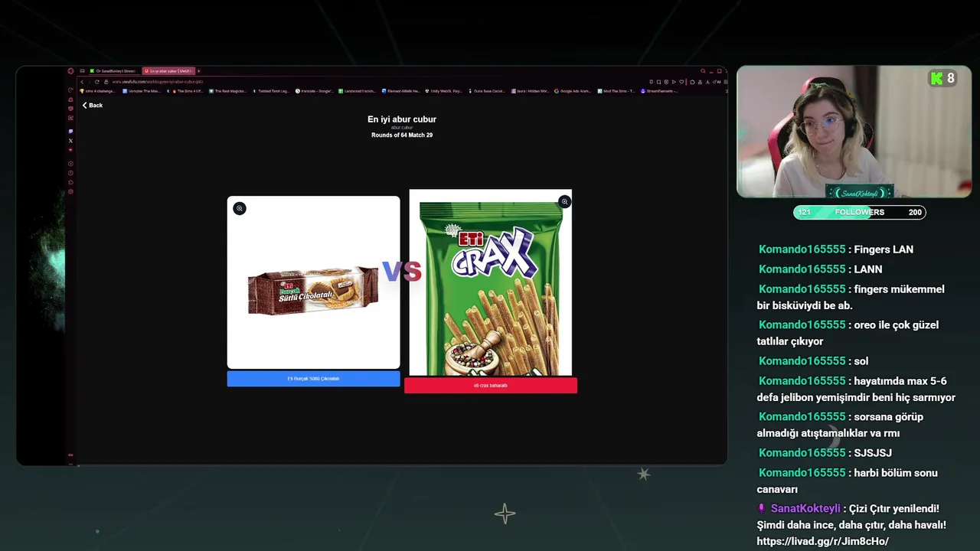Go back with browser back arrow

(x=82, y=81)
